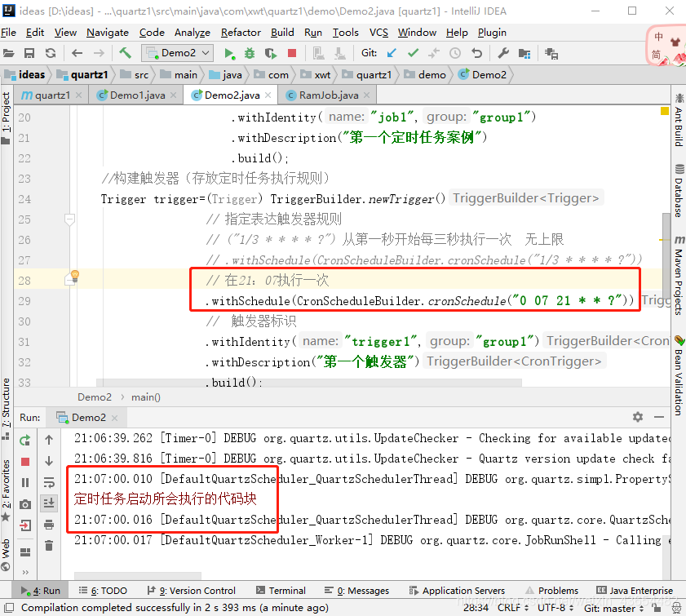Change UTF-8 file encoding in status bar
Screen dimensions: 686x616
tap(555, 608)
